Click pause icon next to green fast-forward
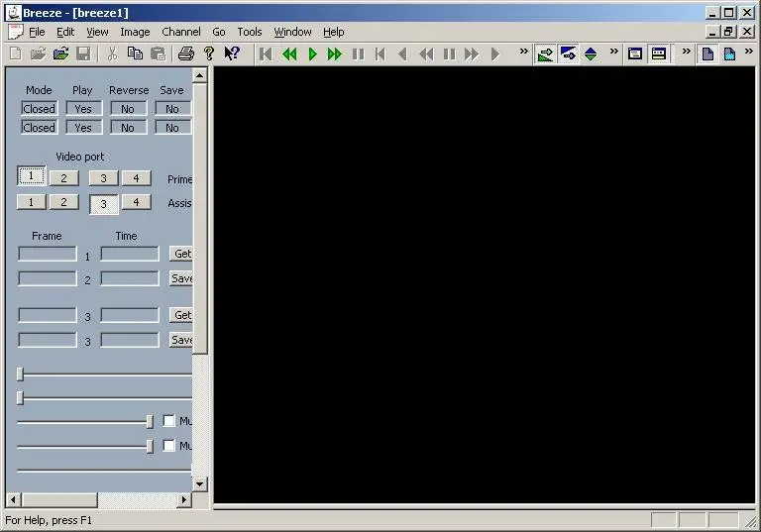Viewport: 761px width, 532px height. click(x=358, y=53)
